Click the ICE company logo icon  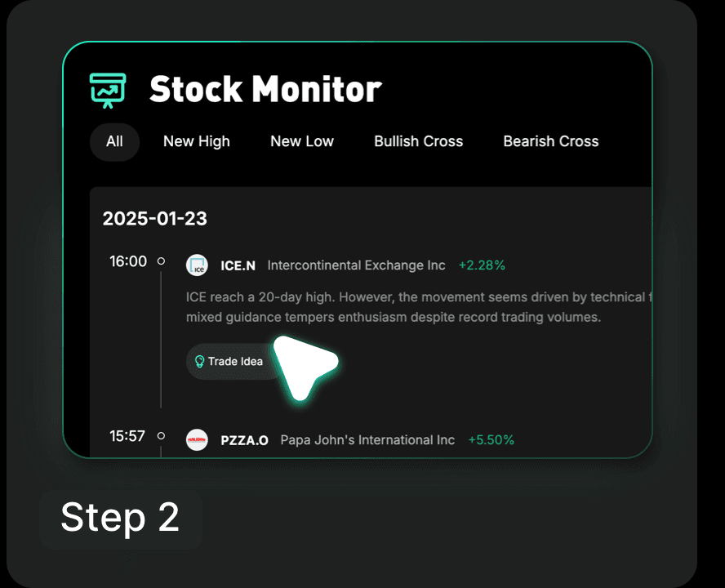click(197, 265)
